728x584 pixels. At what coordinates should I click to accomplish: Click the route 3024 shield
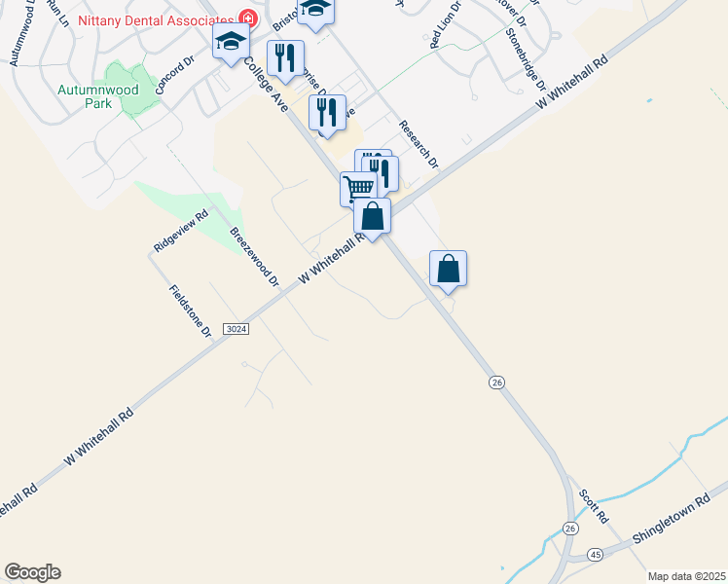[x=236, y=329]
